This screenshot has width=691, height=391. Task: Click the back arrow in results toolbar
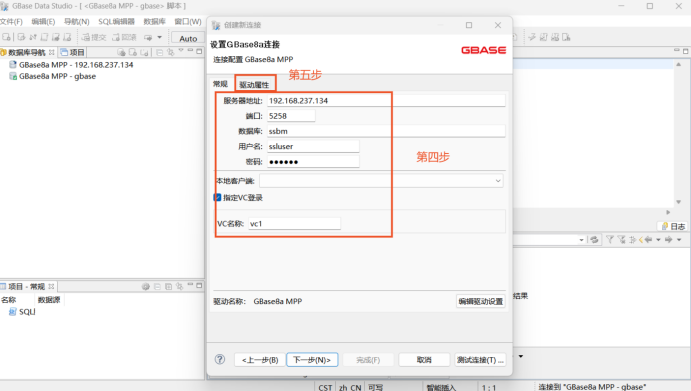pos(648,240)
